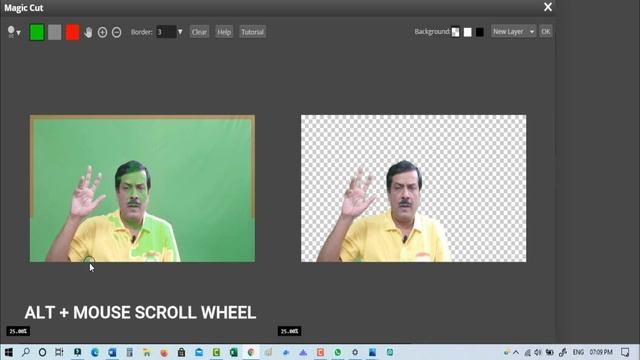Viewport: 640px width, 360px height.
Task: Open the Tutorial button
Action: 253,32
